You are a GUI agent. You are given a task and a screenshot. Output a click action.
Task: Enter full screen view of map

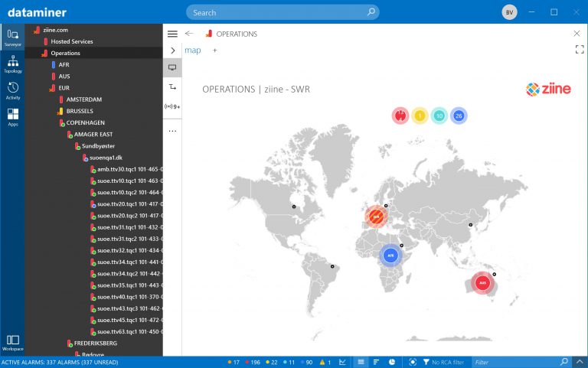pyautogui.click(x=579, y=50)
